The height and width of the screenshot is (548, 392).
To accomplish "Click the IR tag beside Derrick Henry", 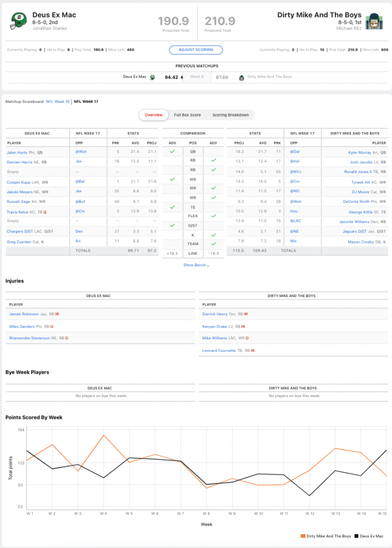I will 245,314.
